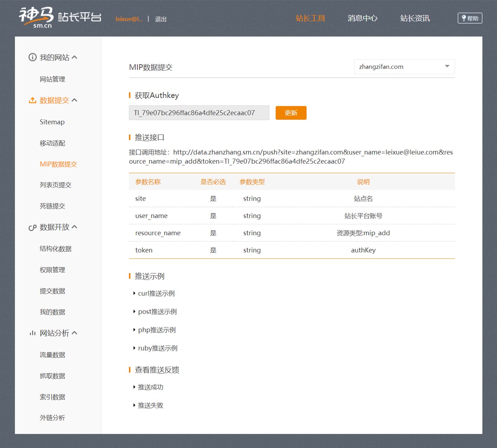Click the upload icon beside 数据提交
The image size is (497, 448).
tap(32, 100)
